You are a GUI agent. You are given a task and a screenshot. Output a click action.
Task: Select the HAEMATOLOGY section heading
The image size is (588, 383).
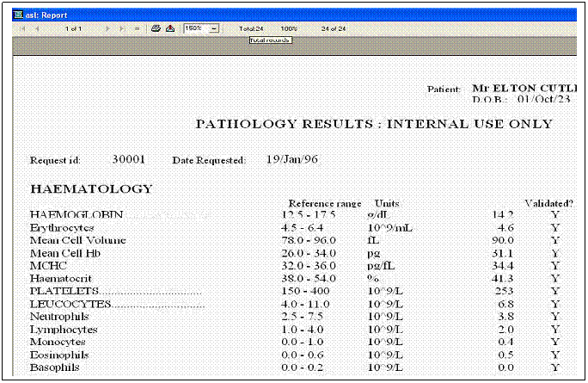(x=91, y=188)
